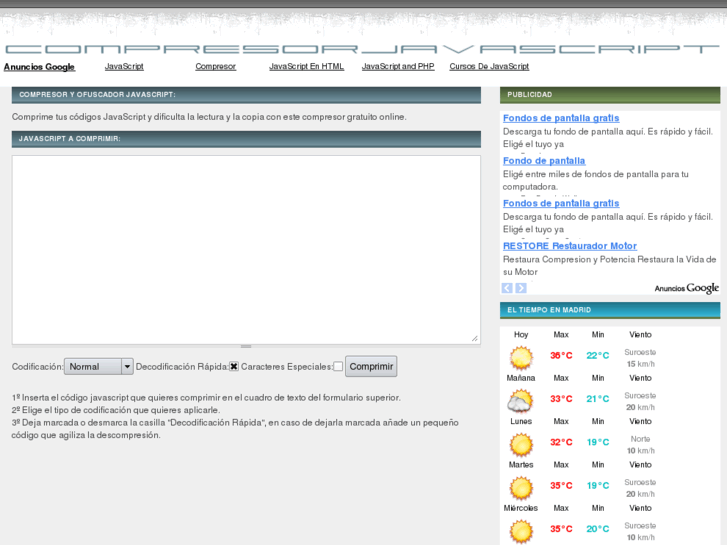Click the textarea resize grip corner
The width and height of the screenshot is (727, 545).
point(474,339)
